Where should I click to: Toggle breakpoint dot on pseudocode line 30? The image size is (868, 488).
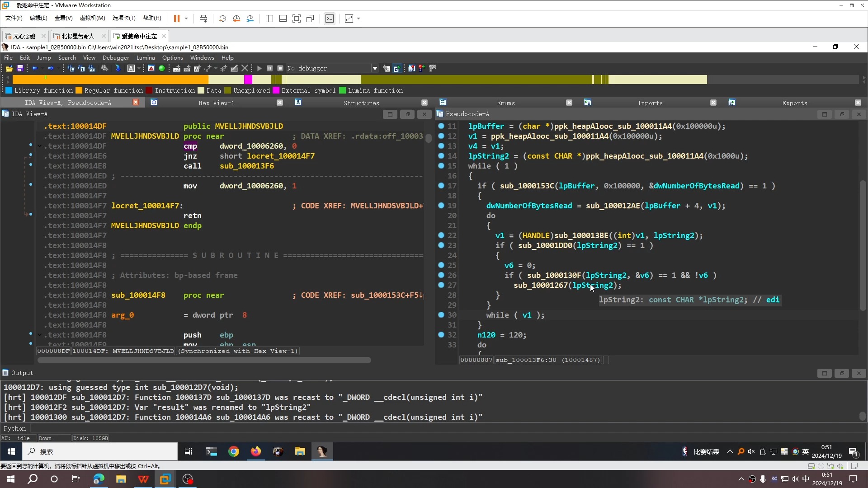[441, 315]
